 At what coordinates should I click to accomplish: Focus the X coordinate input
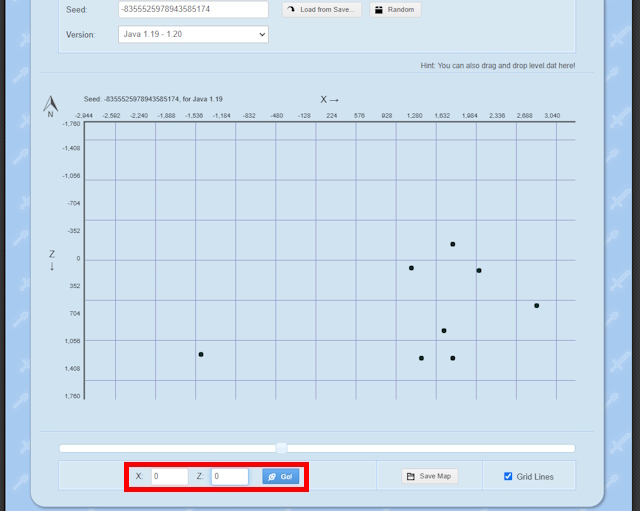169,477
